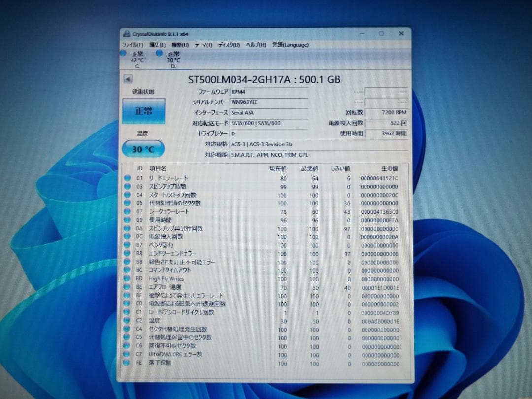Image resolution: width=532 pixels, height=399 pixels.
Task: Click the 30°C temperature indicator
Action: (x=142, y=149)
